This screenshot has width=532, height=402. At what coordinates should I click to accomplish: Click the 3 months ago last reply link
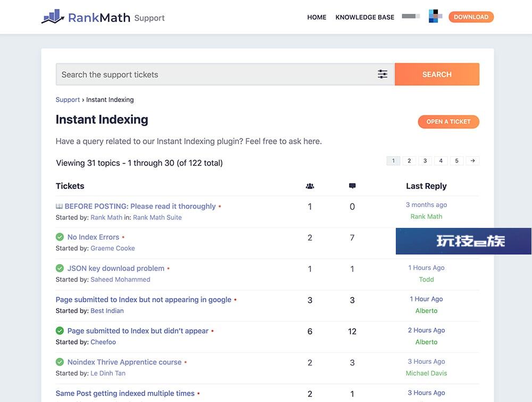[x=427, y=205]
